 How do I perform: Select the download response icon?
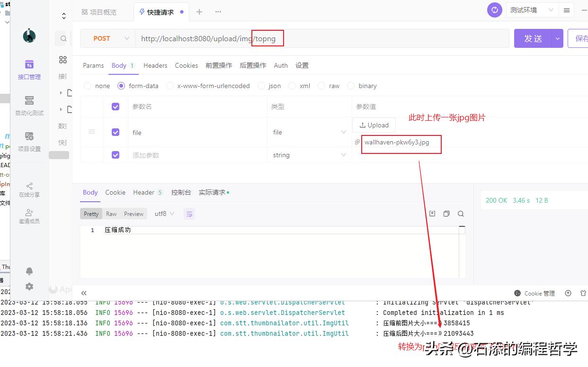point(432,214)
